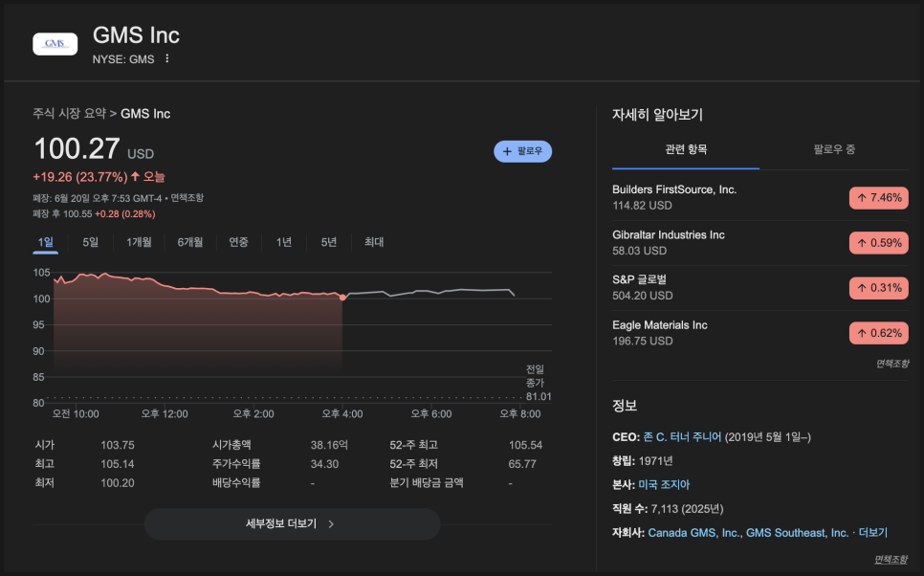Click the 자세히 알아보기 heading

click(658, 115)
